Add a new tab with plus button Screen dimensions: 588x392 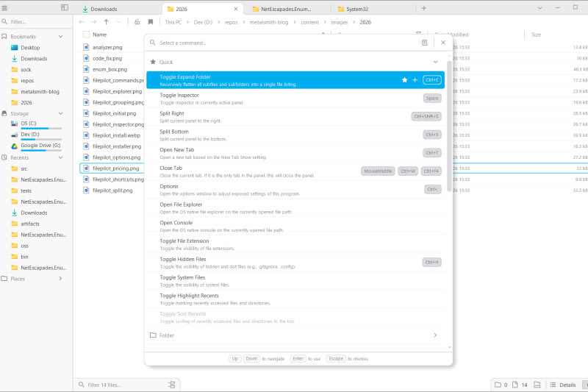(423, 8)
